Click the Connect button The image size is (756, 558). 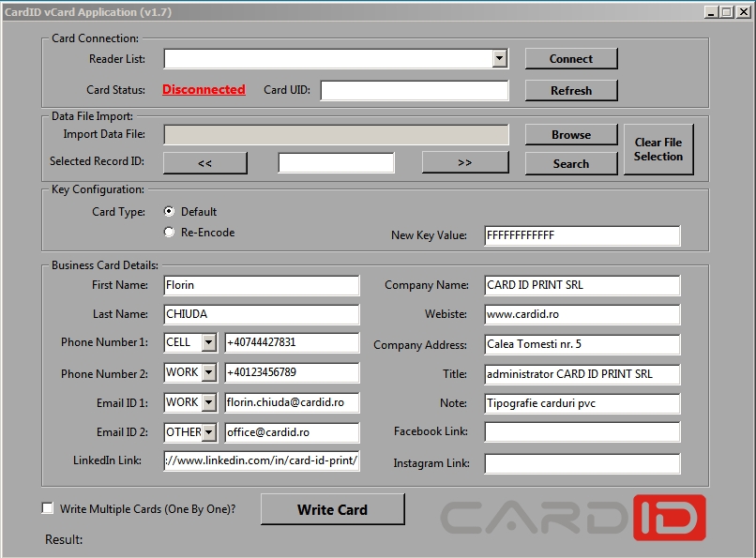point(570,58)
